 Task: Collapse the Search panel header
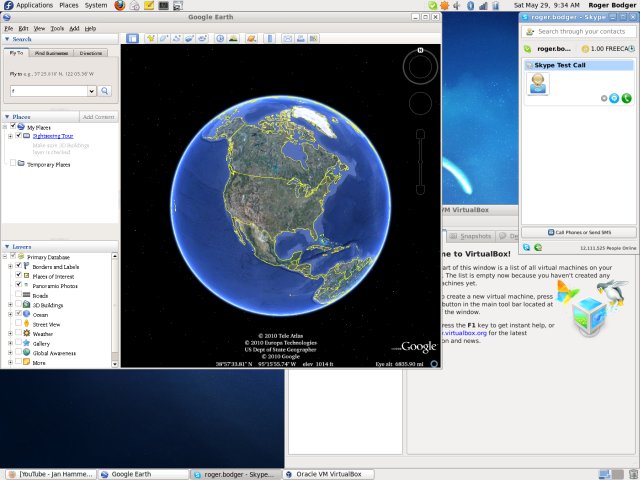click(6, 39)
